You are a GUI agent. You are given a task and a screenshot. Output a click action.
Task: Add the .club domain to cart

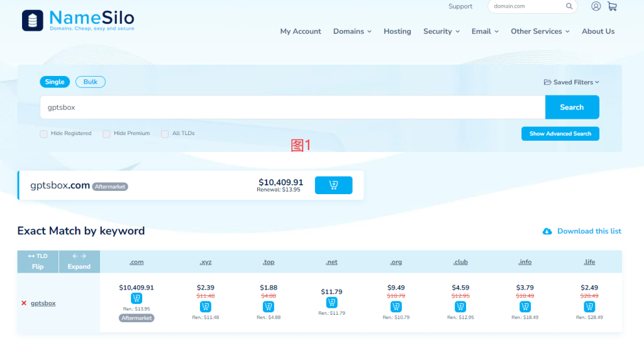coord(460,306)
